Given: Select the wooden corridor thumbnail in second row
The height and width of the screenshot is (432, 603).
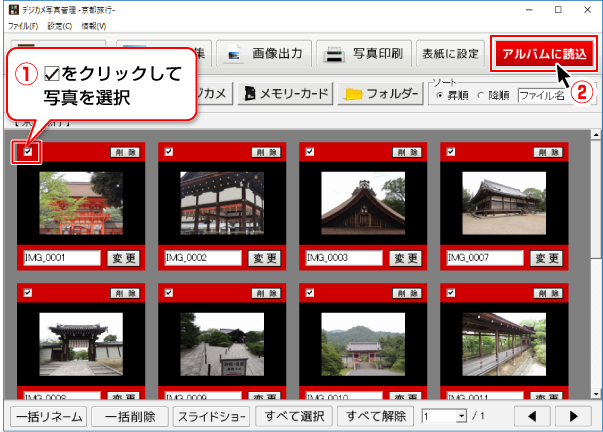Looking at the screenshot, I should 504,344.
